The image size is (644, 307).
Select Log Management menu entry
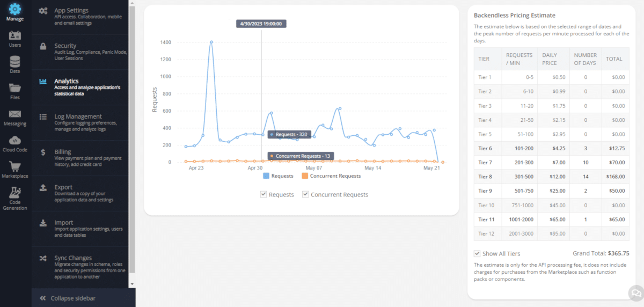[x=80, y=122]
